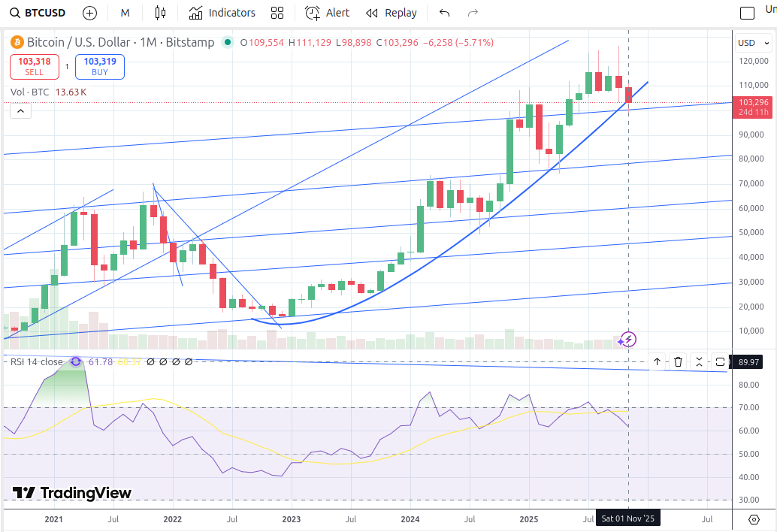Click the change value −6,258 (−5.71%)
Screen dimensions: 777x532
(x=458, y=43)
